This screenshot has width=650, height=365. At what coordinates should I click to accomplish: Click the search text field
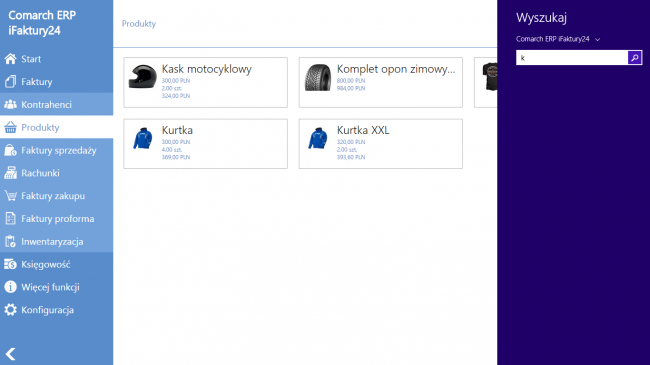572,58
